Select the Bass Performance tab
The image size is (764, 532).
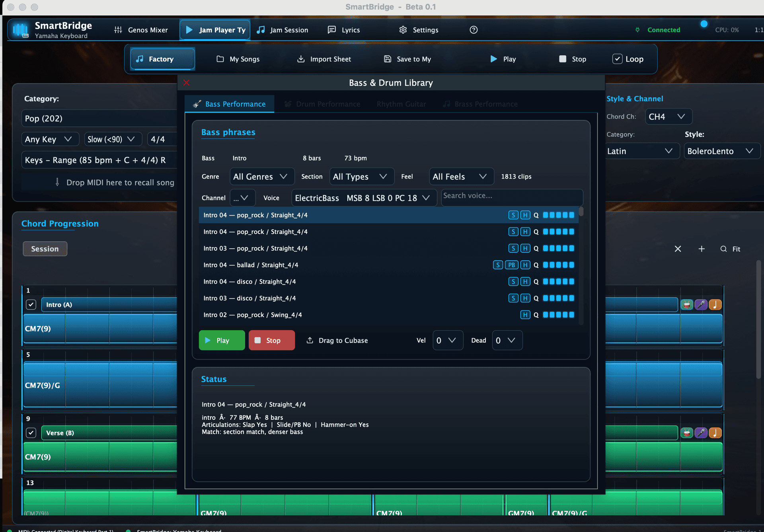click(229, 104)
